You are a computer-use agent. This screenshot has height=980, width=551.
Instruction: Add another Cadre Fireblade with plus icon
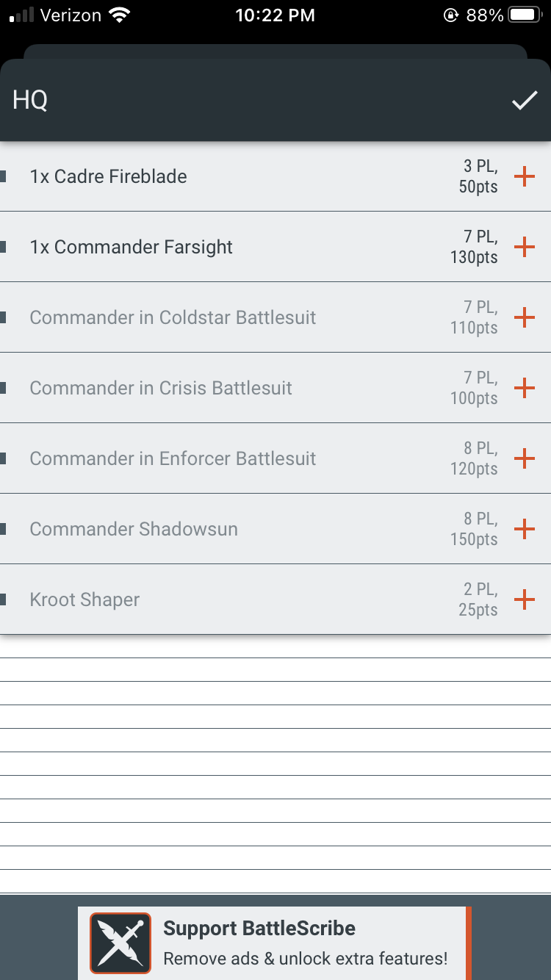[x=524, y=176]
